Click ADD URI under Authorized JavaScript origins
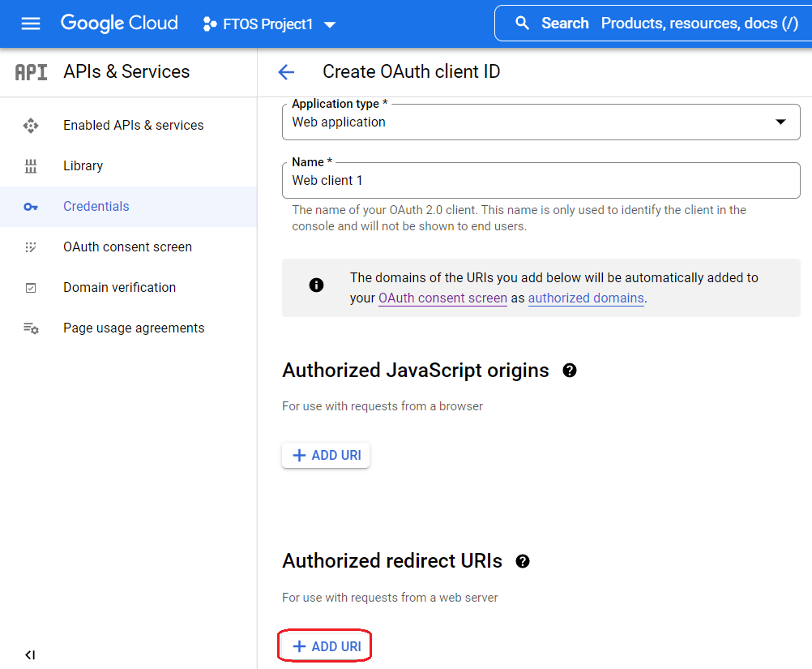 (326, 455)
